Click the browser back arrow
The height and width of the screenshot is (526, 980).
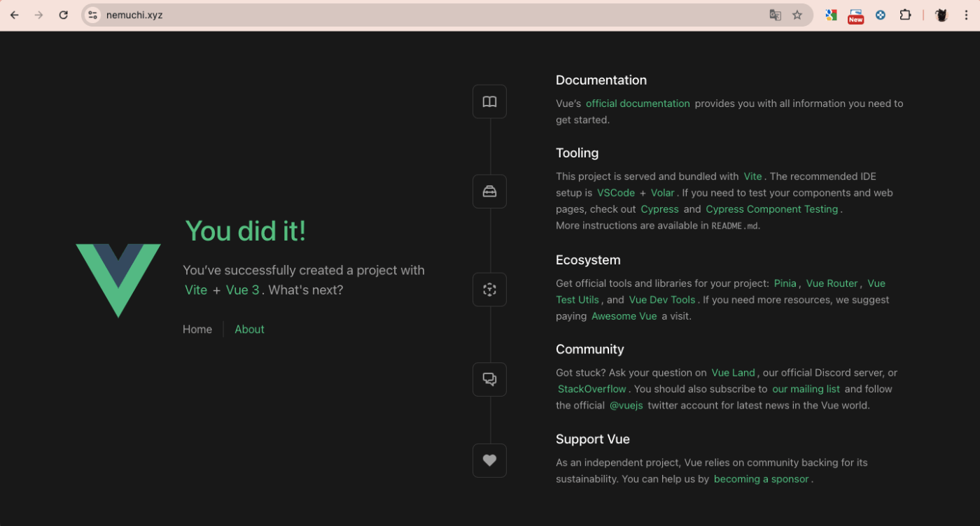coord(14,15)
